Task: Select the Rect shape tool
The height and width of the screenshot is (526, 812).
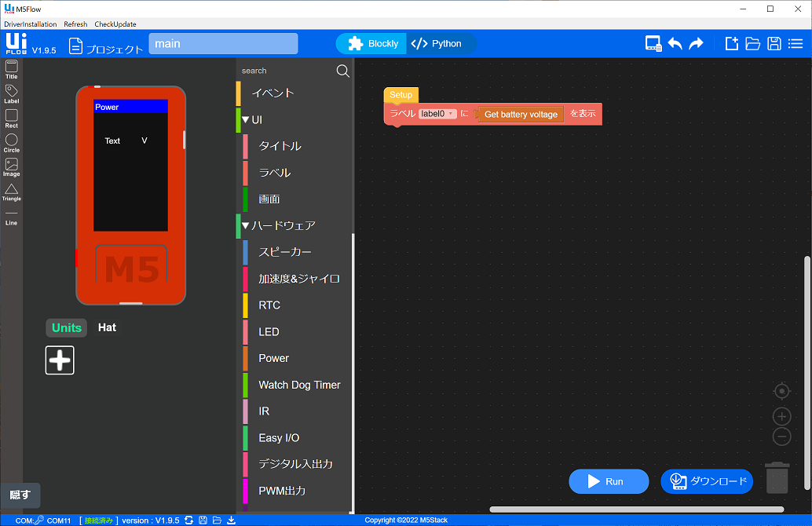Action: [12, 119]
